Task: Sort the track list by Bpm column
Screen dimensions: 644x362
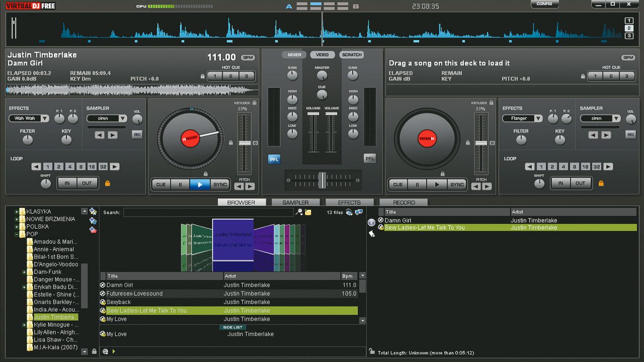Action: click(x=349, y=276)
